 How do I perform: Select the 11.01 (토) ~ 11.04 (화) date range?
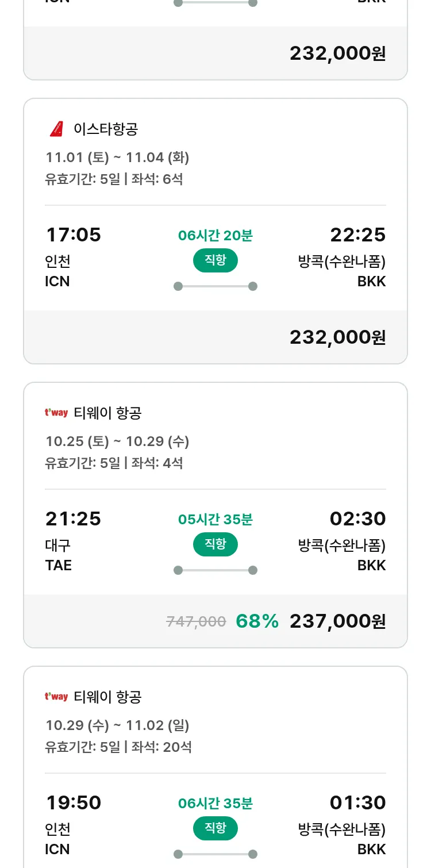pos(117,158)
